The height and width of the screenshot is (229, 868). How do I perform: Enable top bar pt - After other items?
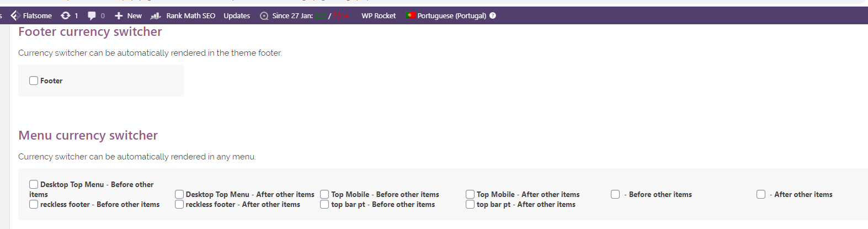pos(470,204)
